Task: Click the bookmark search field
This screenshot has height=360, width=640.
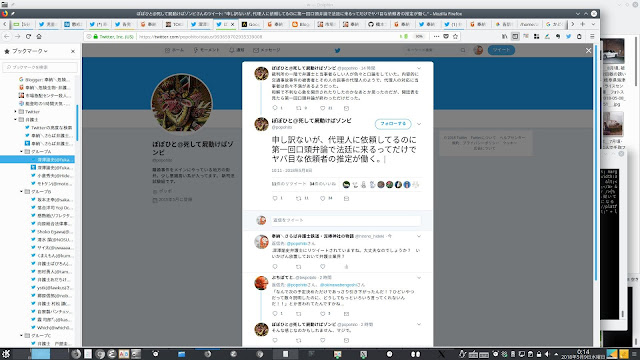Action: click(40, 67)
